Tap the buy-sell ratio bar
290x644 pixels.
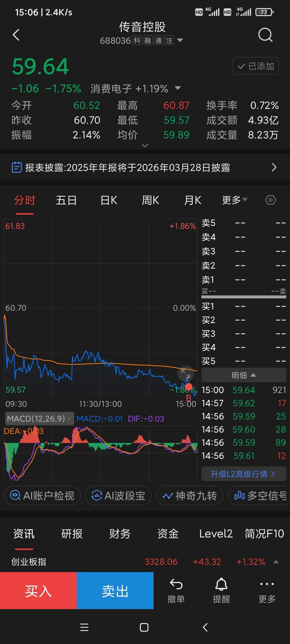tap(244, 297)
